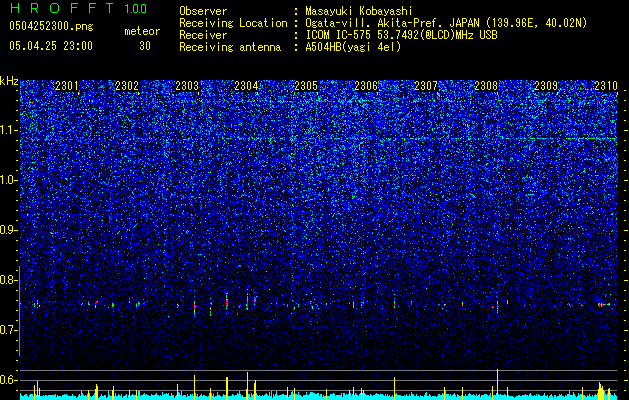This screenshot has height=400, width=629.
Task: Select the ICOM IC-575 53.7492 MHz USB text
Action: (x=401, y=35)
